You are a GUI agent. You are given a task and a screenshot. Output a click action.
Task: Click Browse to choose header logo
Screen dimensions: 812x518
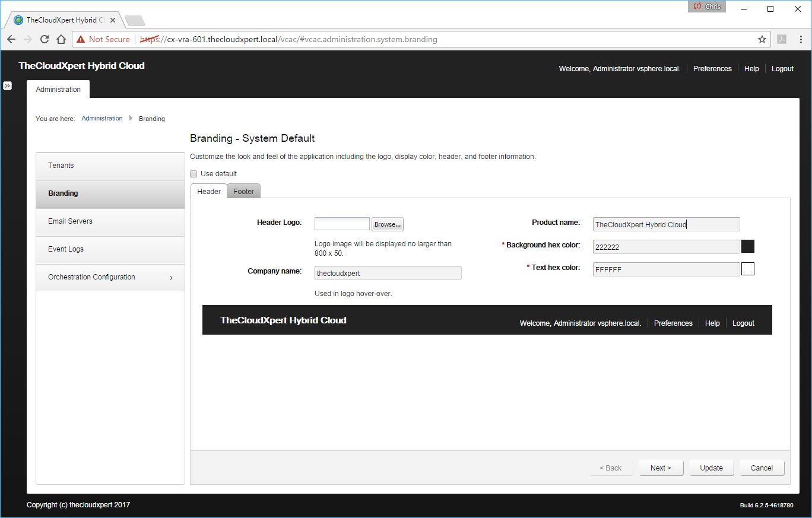388,224
